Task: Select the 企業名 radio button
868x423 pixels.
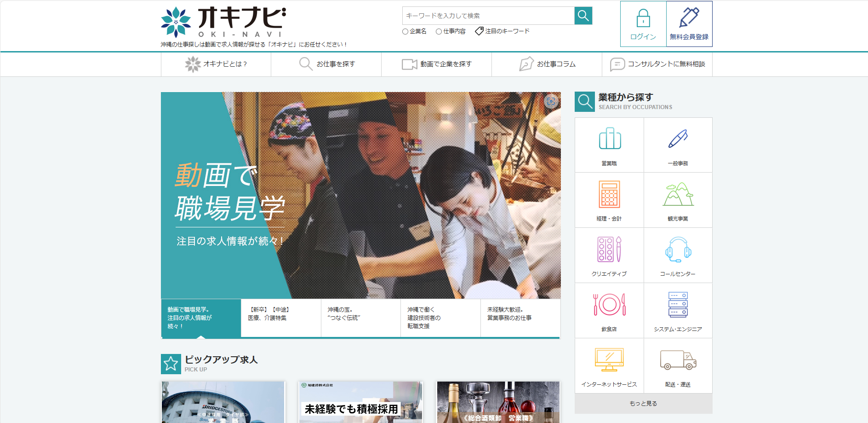Action: [x=405, y=32]
